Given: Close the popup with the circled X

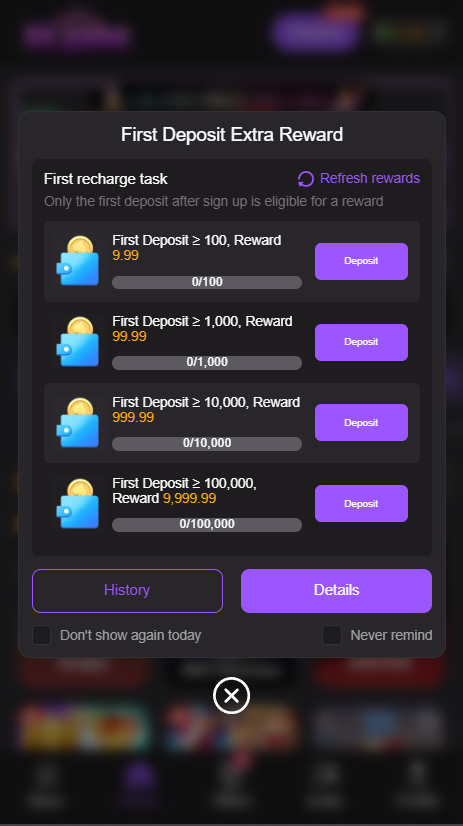Looking at the screenshot, I should pos(231,696).
